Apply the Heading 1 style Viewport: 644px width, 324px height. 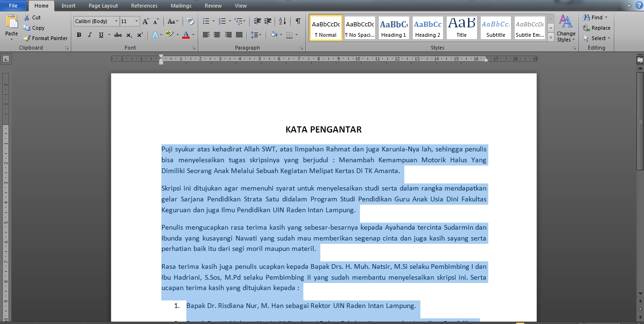(394, 28)
